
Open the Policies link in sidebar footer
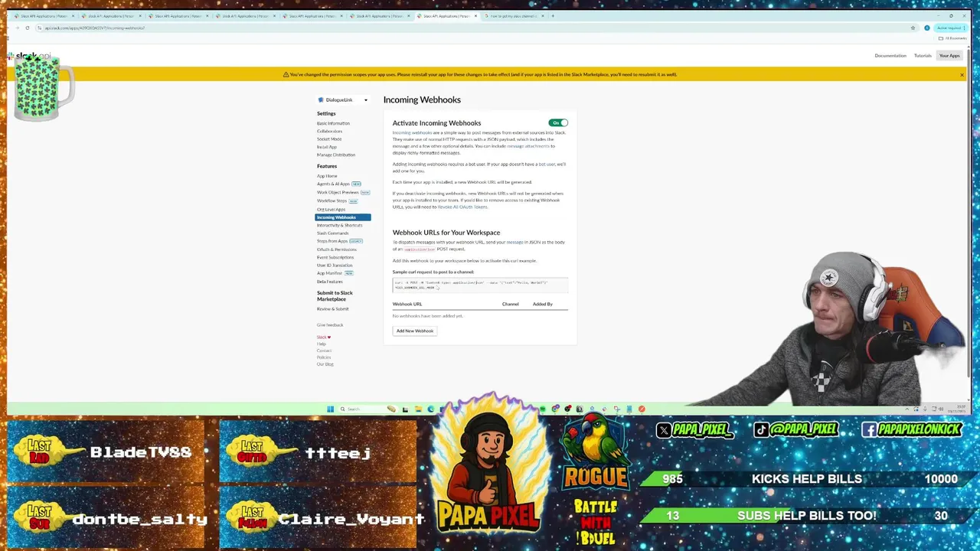point(324,357)
